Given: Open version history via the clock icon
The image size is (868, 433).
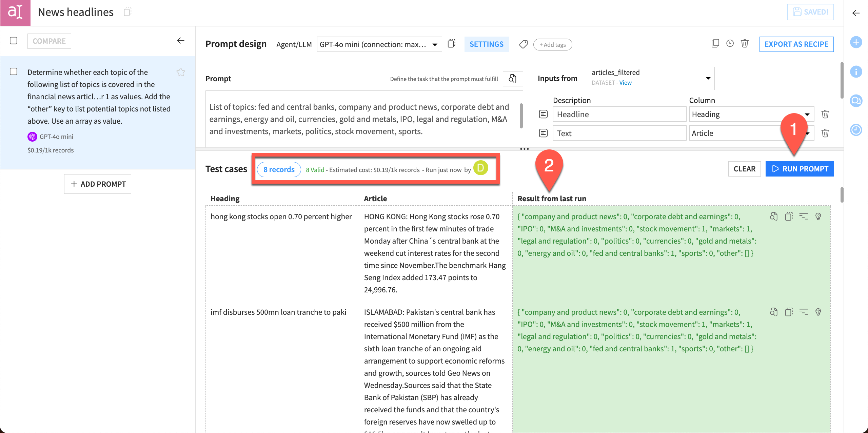Looking at the screenshot, I should pos(730,43).
